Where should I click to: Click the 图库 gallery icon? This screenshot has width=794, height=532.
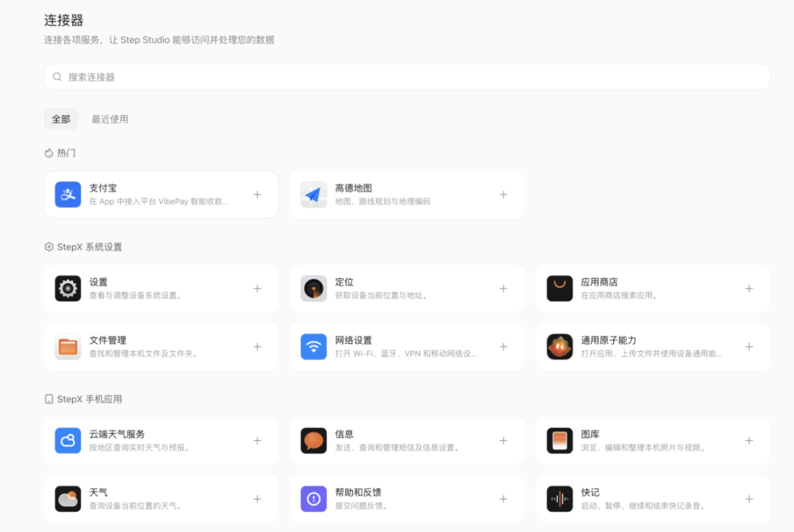(559, 440)
